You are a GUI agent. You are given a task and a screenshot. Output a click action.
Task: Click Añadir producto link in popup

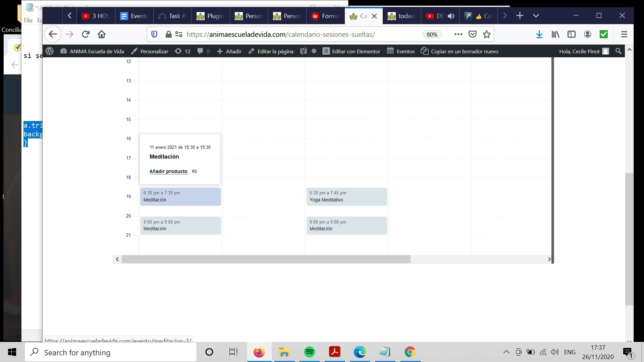[168, 171]
